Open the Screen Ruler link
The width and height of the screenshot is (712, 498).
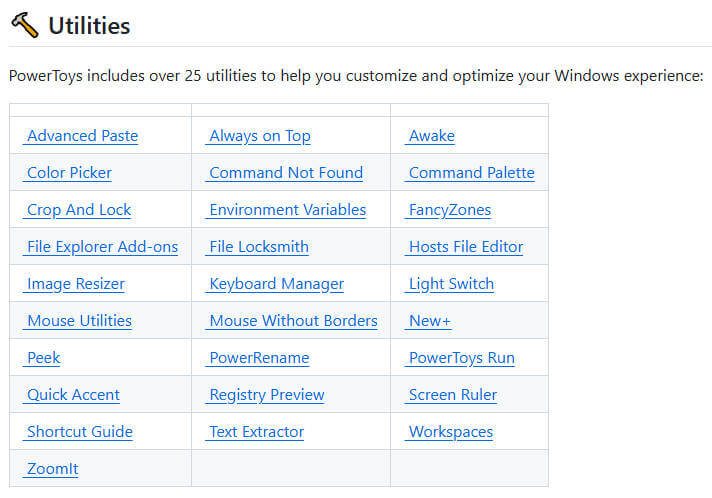pyautogui.click(x=451, y=394)
